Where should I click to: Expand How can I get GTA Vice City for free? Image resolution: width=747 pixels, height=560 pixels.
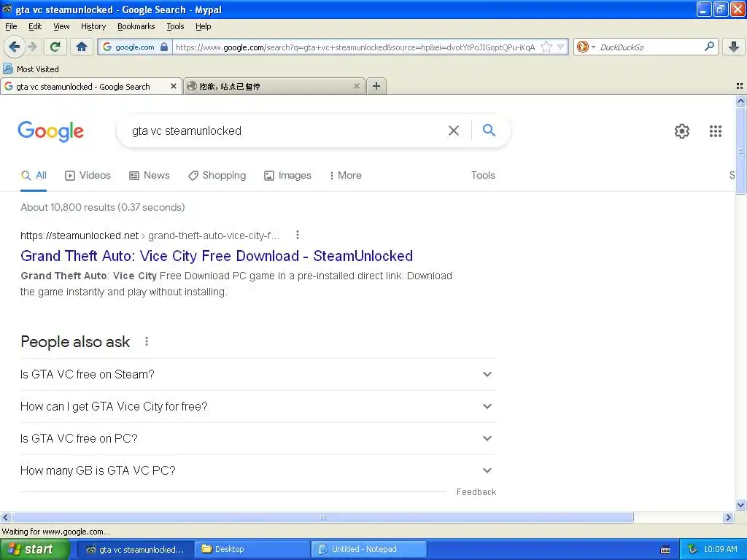click(258, 406)
